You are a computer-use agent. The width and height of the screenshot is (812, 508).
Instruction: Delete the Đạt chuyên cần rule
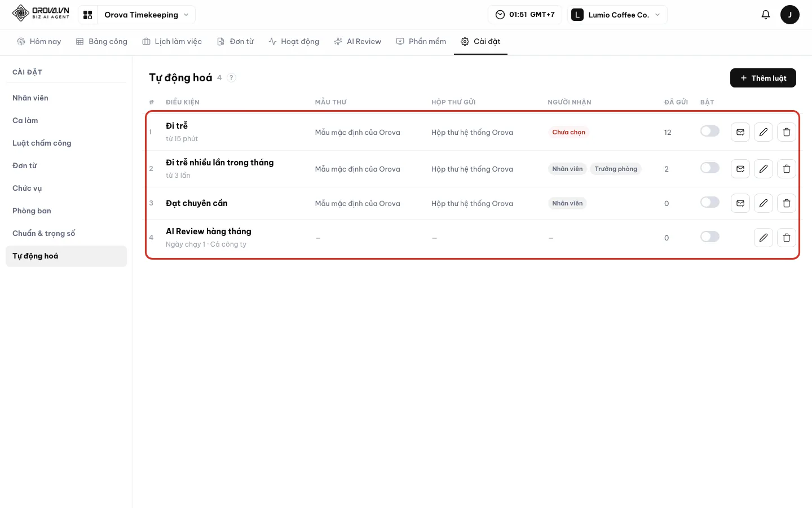787,203
